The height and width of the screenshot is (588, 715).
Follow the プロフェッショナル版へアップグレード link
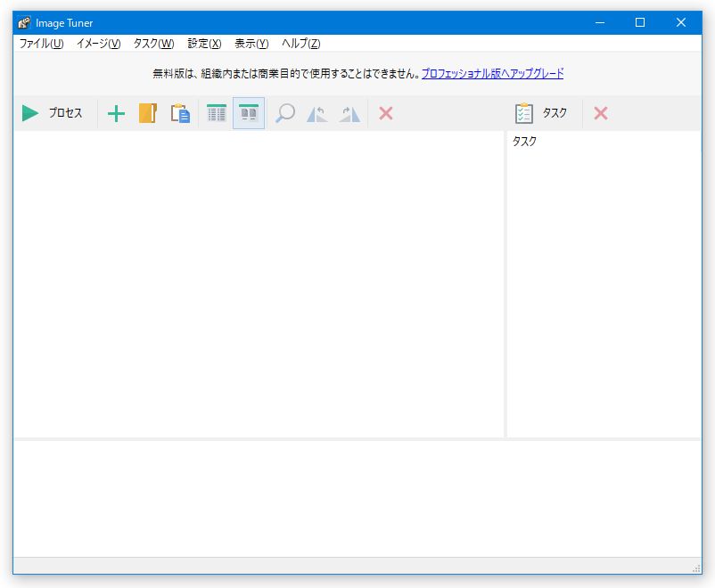492,73
